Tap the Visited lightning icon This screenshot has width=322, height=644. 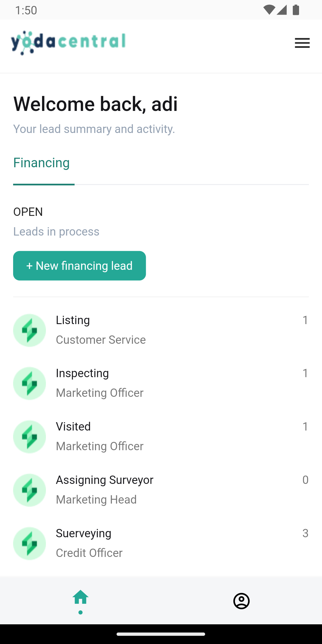(30, 437)
